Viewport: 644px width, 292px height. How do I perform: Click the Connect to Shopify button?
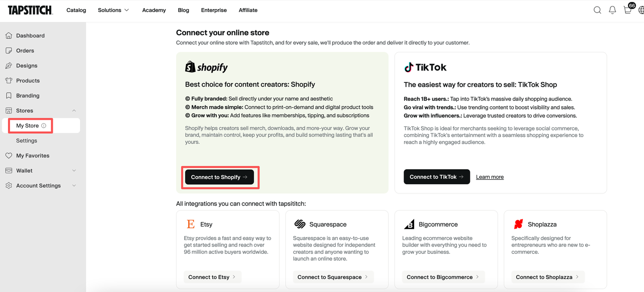[219, 177]
